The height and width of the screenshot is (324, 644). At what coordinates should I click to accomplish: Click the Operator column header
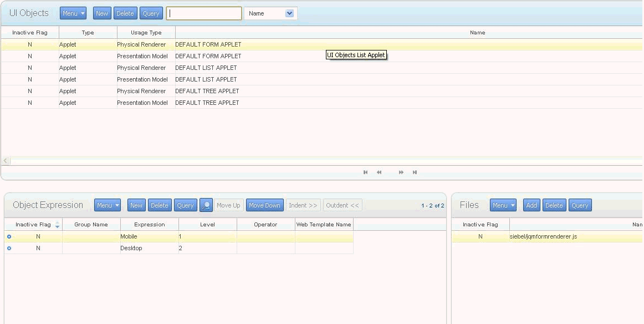[265, 225]
